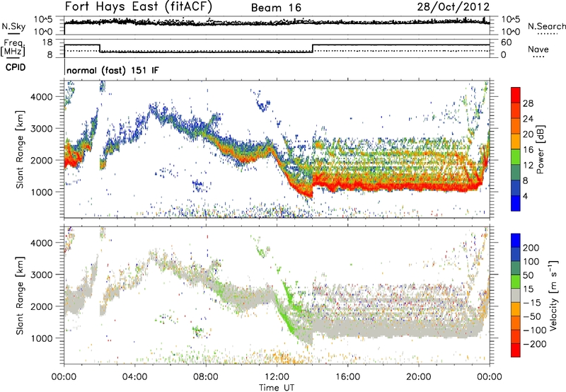Screen dimensions: 566x392
Task: Click the solid line sample under N.Sky
Action: pos(13,33)
